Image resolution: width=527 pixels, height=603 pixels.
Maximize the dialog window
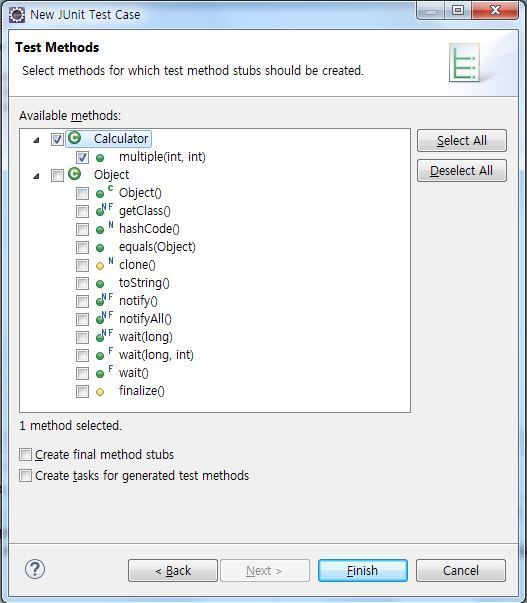point(458,10)
